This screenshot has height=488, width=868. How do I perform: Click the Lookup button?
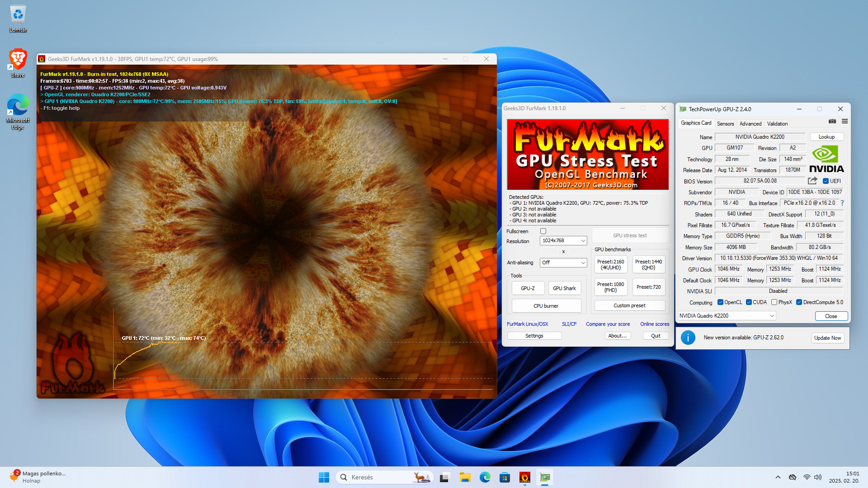[826, 137]
